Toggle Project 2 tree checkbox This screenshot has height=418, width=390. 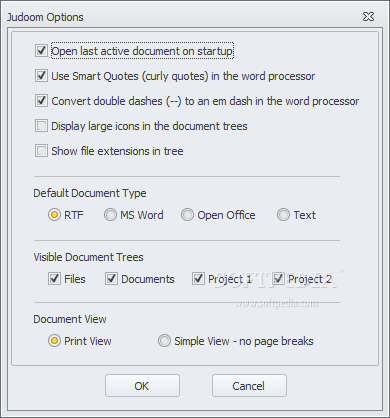278,279
